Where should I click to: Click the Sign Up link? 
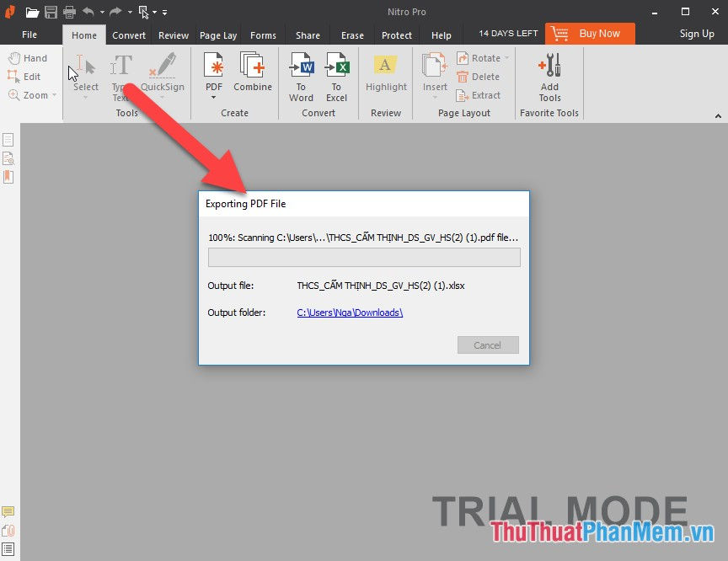(697, 34)
